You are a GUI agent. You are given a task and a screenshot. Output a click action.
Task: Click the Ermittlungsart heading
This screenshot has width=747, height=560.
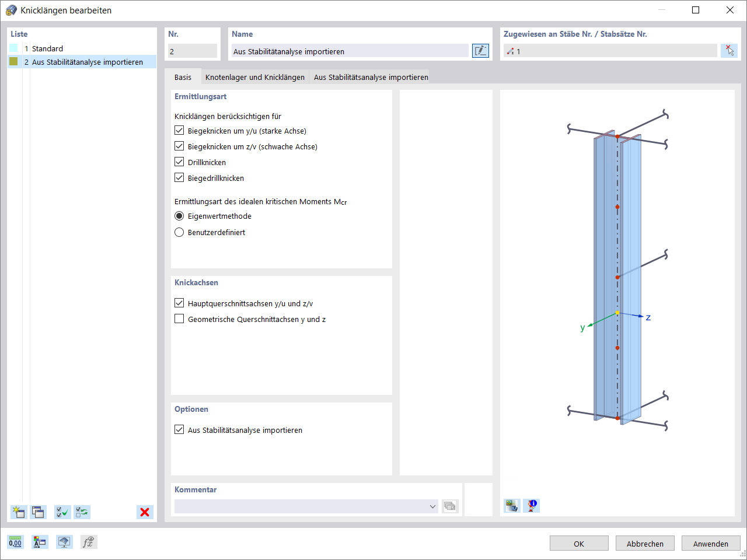(x=200, y=96)
